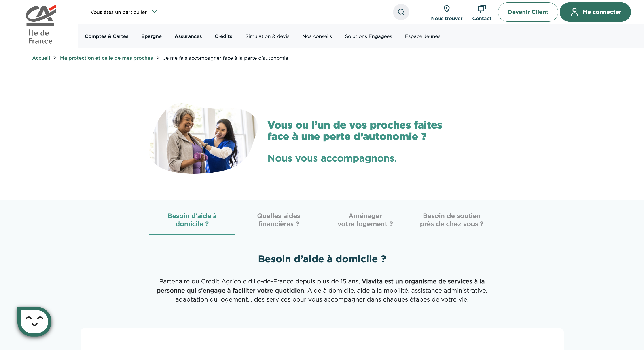
Task: Click the 'Ma protection et celle de mes proches' breadcrumb link
Action: (x=106, y=58)
